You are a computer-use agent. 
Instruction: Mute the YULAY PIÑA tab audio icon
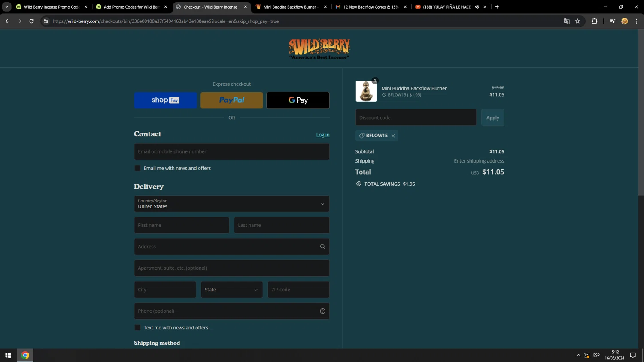click(477, 7)
